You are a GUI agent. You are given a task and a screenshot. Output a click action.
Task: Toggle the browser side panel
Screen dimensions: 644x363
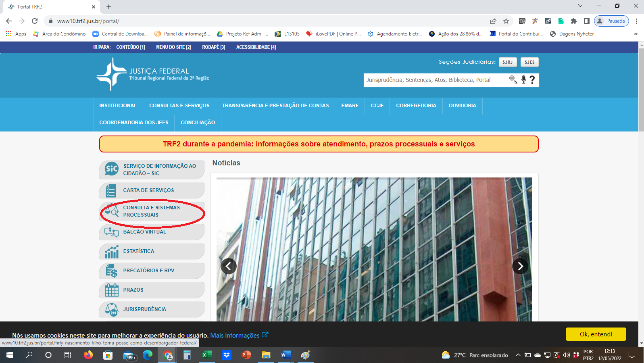(586, 21)
